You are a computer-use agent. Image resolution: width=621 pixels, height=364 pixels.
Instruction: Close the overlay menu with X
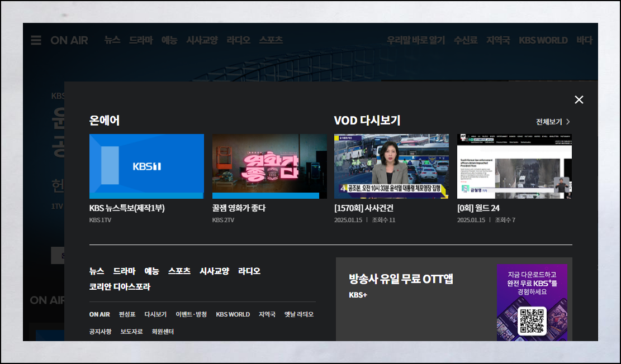click(579, 100)
